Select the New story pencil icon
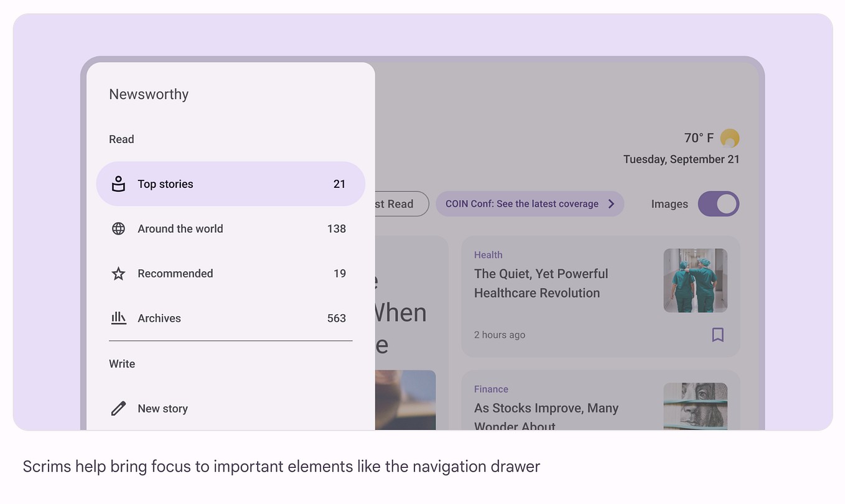This screenshot has width=845, height=504. click(x=118, y=408)
